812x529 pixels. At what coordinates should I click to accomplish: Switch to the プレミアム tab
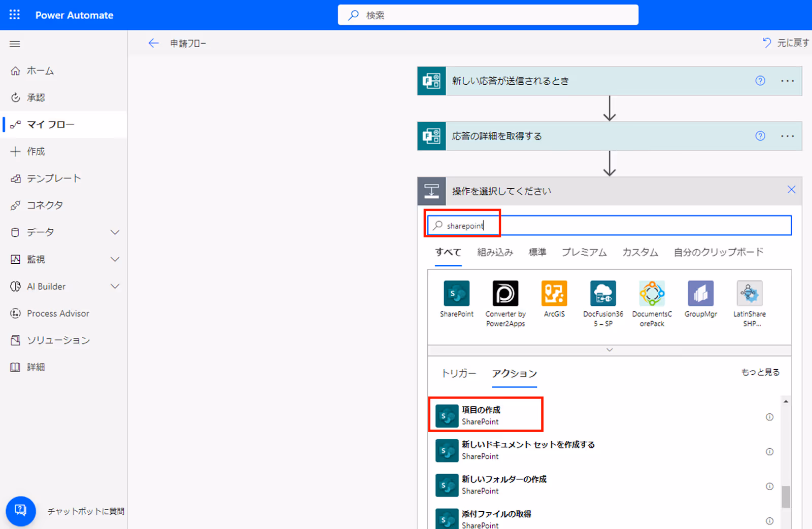[x=584, y=252]
